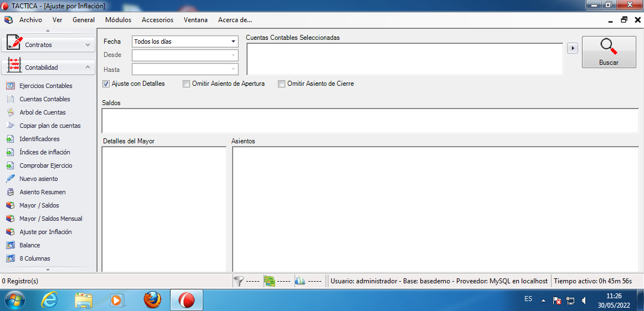Click the volume speaker tray icon
The height and width of the screenshot is (311, 644).
(584, 300)
